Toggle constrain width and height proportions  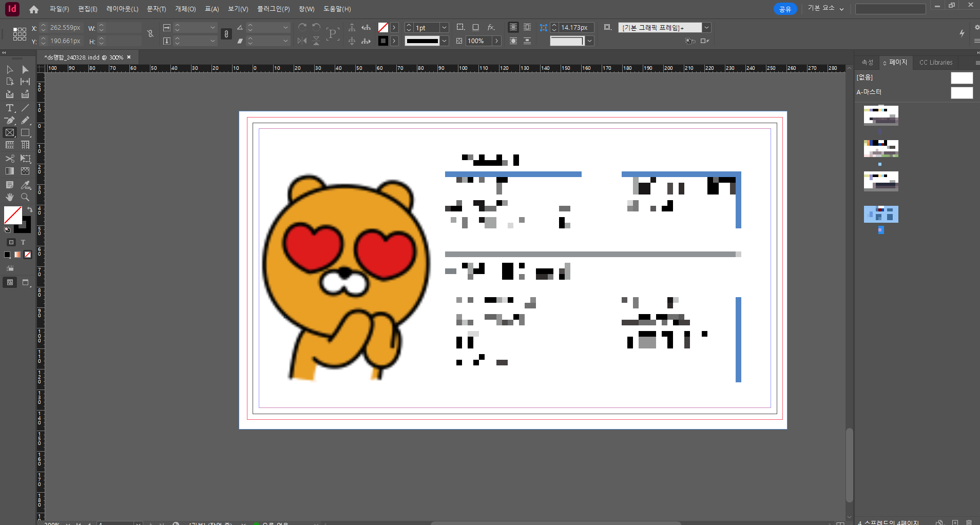coord(150,34)
